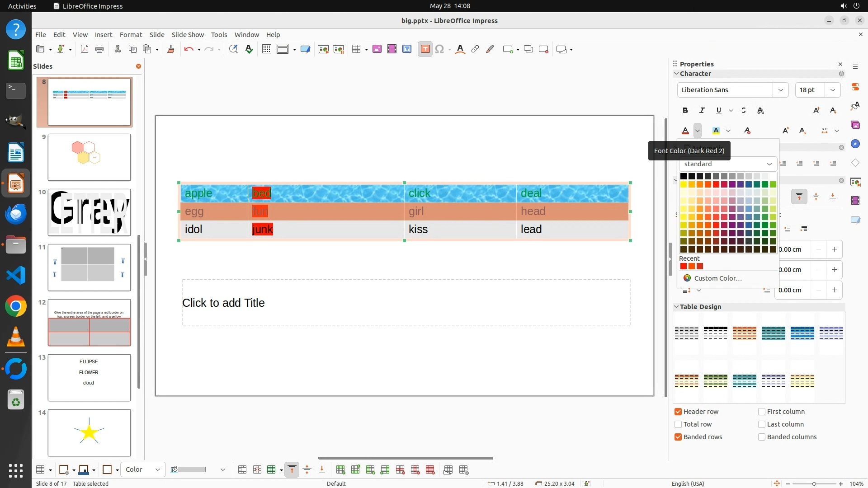Open Thunderbird from the Ubuntu dock
This screenshot has height=488, width=868.
16,213
